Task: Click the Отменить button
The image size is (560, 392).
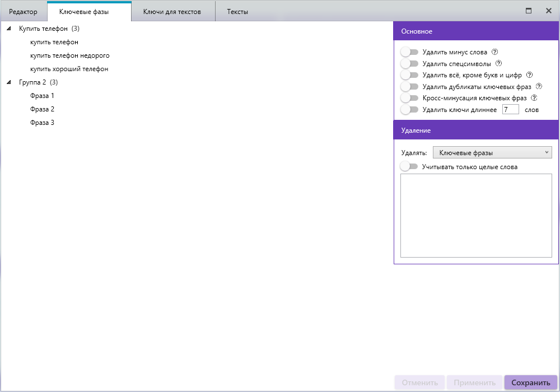Action: (419, 382)
